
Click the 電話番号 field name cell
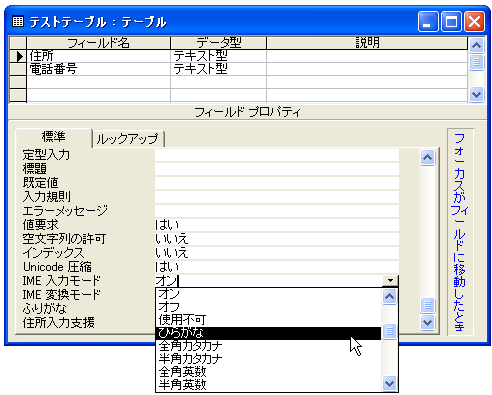click(99, 69)
